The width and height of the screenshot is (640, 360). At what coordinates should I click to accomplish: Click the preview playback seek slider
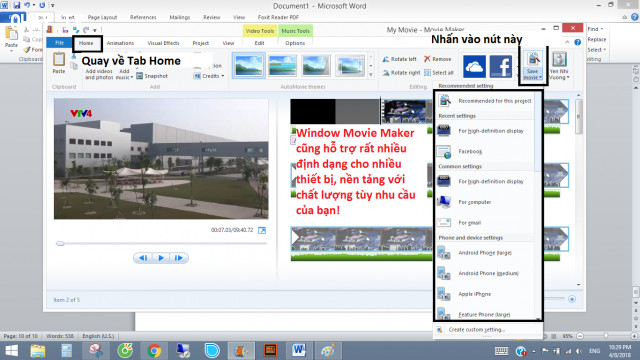click(x=161, y=244)
